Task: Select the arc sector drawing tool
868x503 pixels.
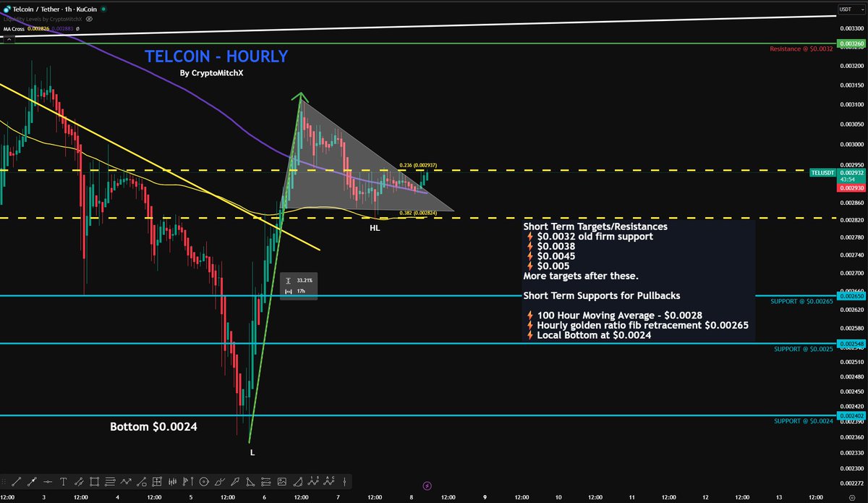Action: pos(298,482)
